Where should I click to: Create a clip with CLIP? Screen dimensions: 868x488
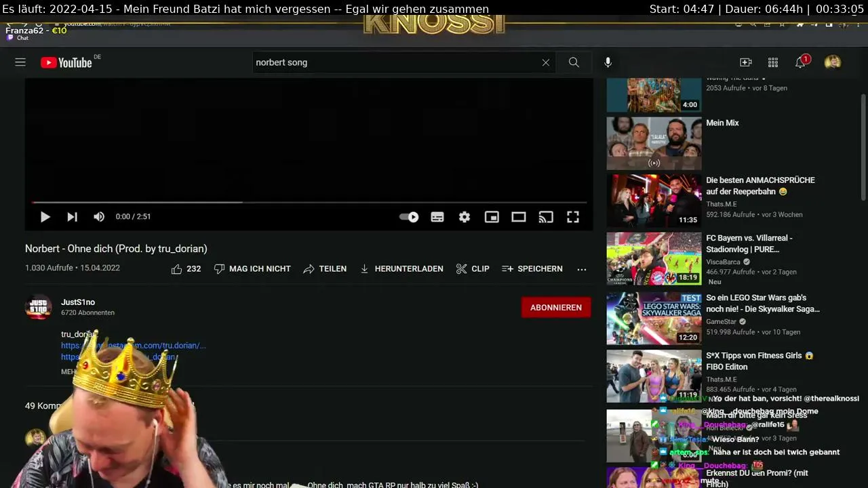coord(473,269)
